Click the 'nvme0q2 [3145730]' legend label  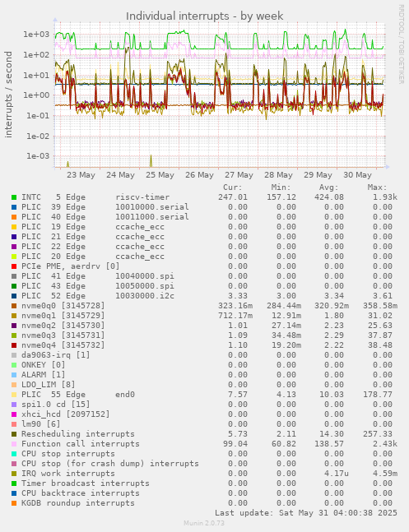(x=63, y=326)
